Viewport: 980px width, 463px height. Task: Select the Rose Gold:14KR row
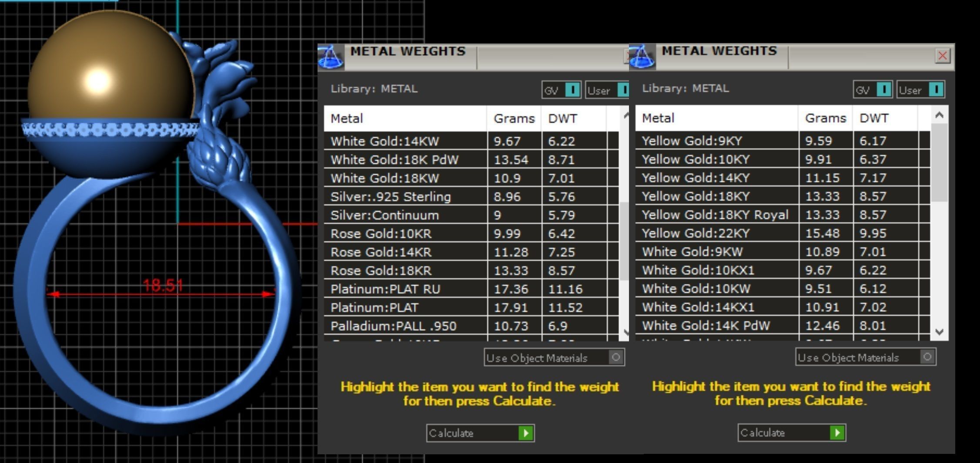click(472, 252)
